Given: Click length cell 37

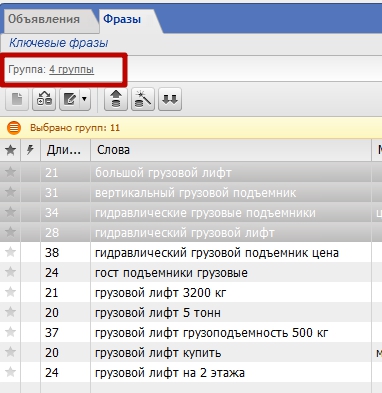Looking at the screenshot, I should coord(52,333).
